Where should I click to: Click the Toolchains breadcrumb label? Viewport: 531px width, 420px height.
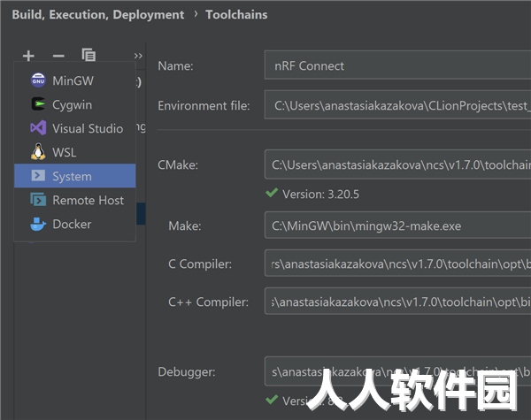click(x=236, y=14)
